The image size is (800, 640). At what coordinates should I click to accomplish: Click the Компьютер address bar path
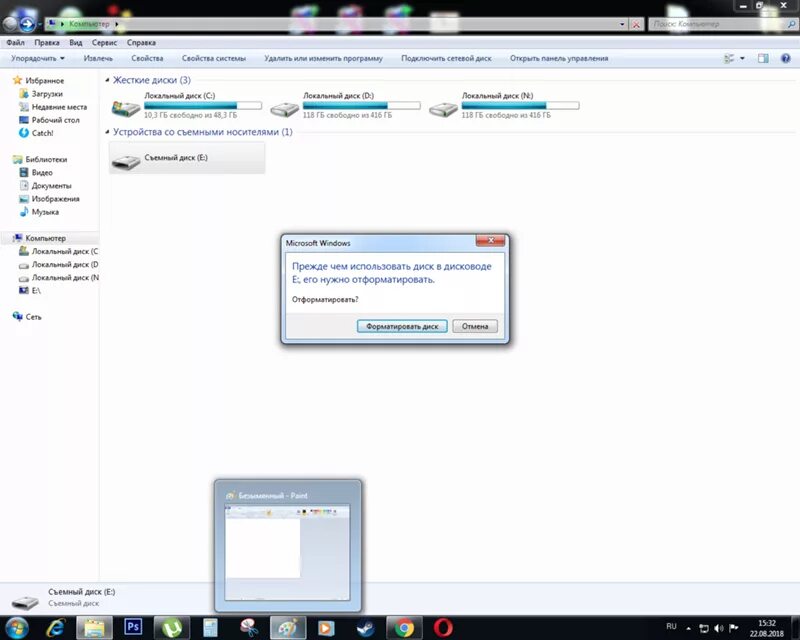(89, 24)
